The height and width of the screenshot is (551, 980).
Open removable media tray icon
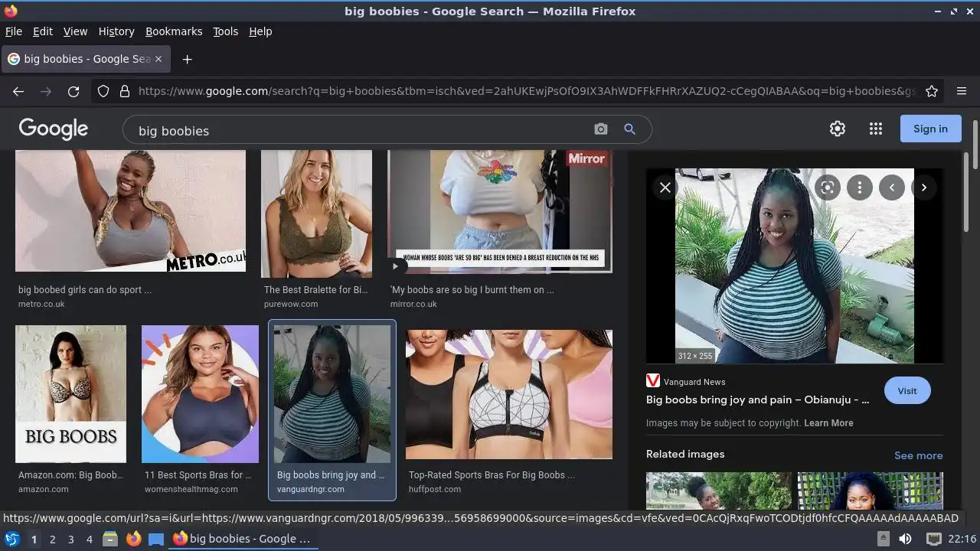[x=884, y=539]
